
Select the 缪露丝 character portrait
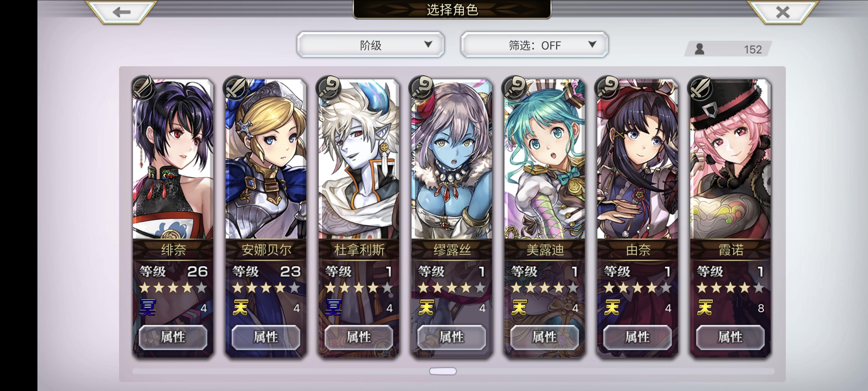pyautogui.click(x=452, y=159)
